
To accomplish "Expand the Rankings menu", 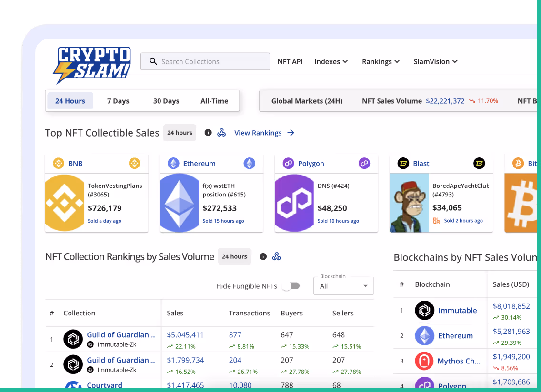I will point(381,61).
